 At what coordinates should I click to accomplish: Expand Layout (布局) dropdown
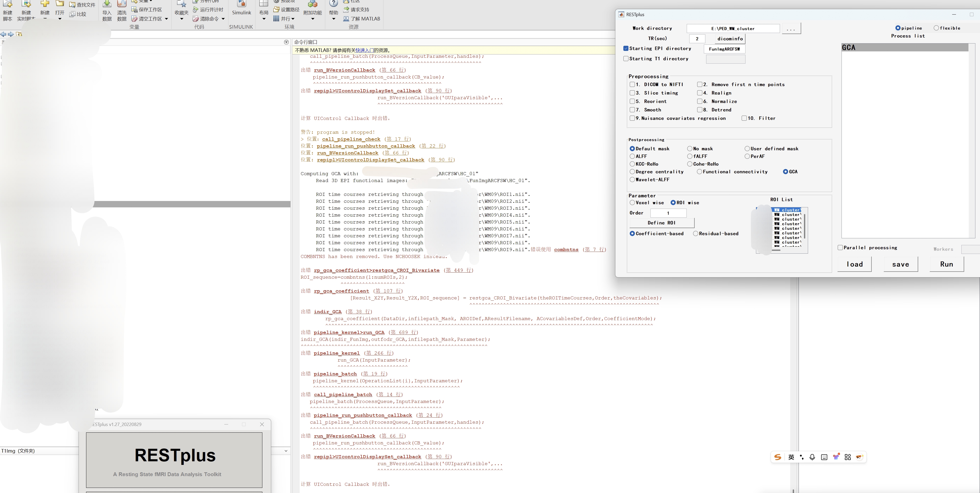(264, 19)
